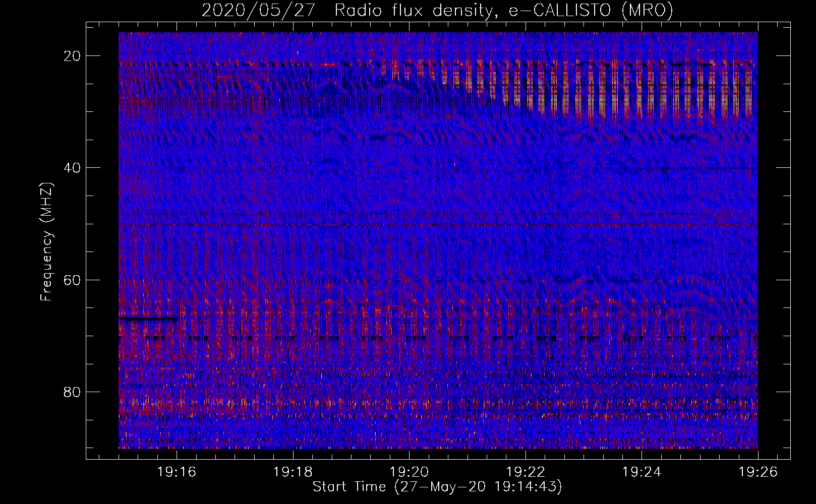Click the '60' frequency tick label
Viewport: 816px width, 504px height.
coord(73,280)
